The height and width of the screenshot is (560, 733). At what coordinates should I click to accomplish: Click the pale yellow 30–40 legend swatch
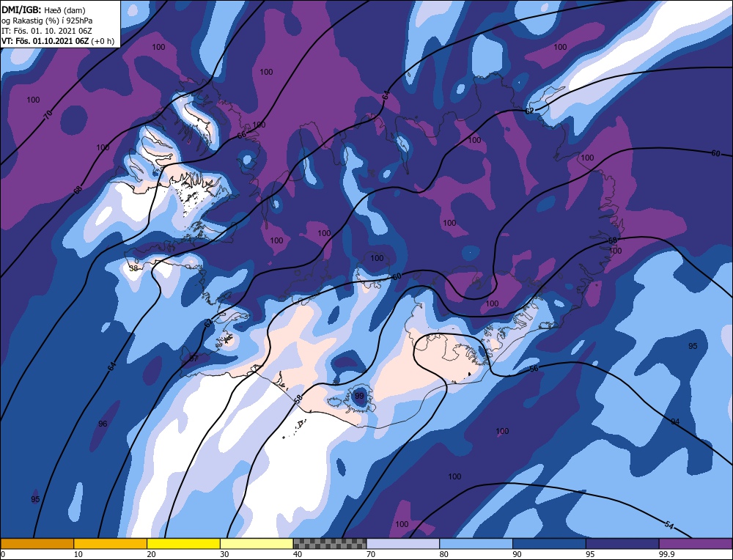(257, 543)
